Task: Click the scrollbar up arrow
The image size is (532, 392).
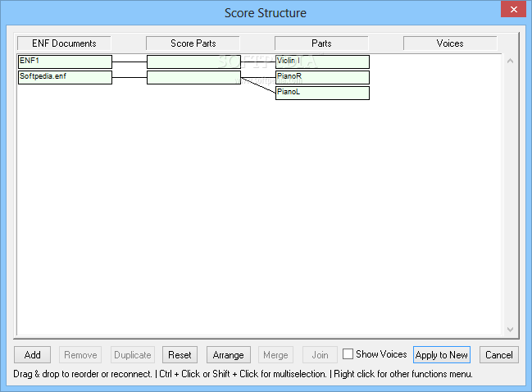Action: (x=510, y=61)
